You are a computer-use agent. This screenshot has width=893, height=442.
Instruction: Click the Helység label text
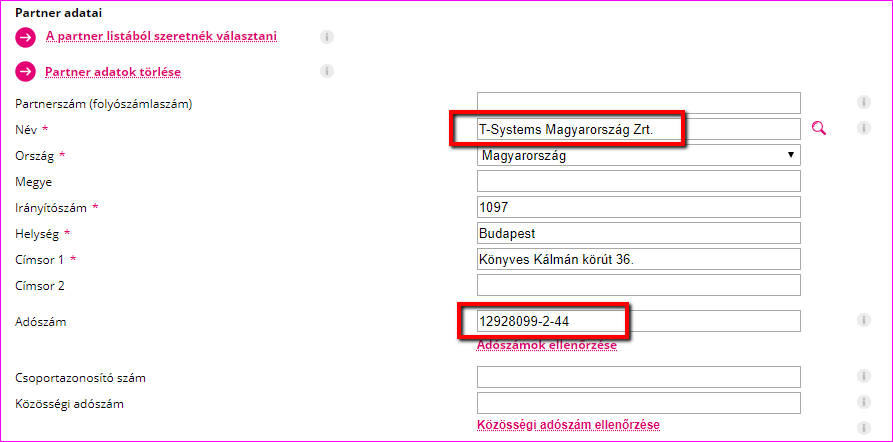[x=36, y=234]
